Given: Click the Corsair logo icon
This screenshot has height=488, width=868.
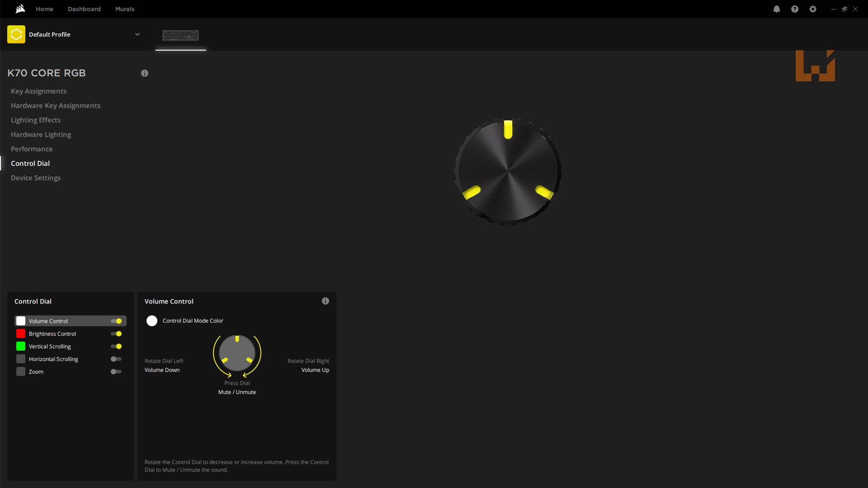Looking at the screenshot, I should (x=20, y=9).
